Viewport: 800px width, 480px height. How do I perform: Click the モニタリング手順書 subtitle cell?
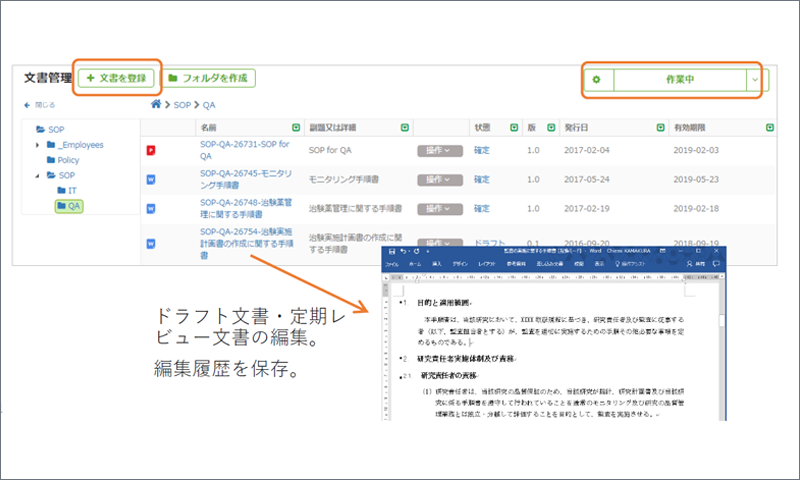tap(344, 179)
